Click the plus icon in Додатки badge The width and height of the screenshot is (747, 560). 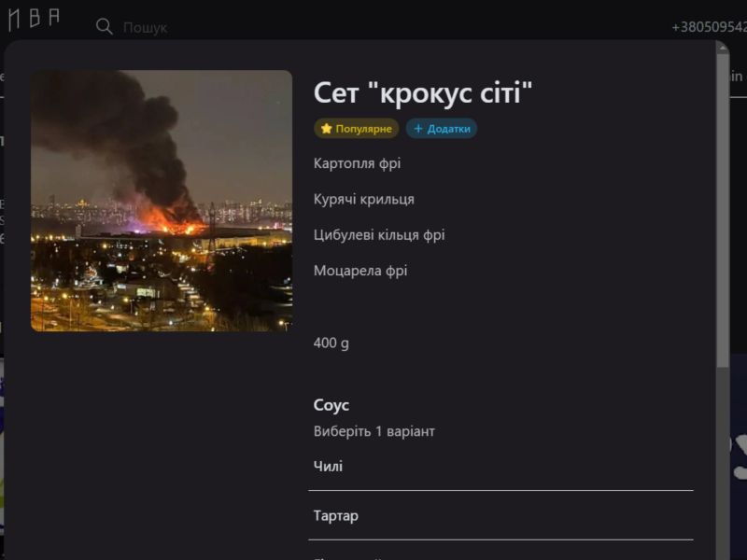click(418, 129)
